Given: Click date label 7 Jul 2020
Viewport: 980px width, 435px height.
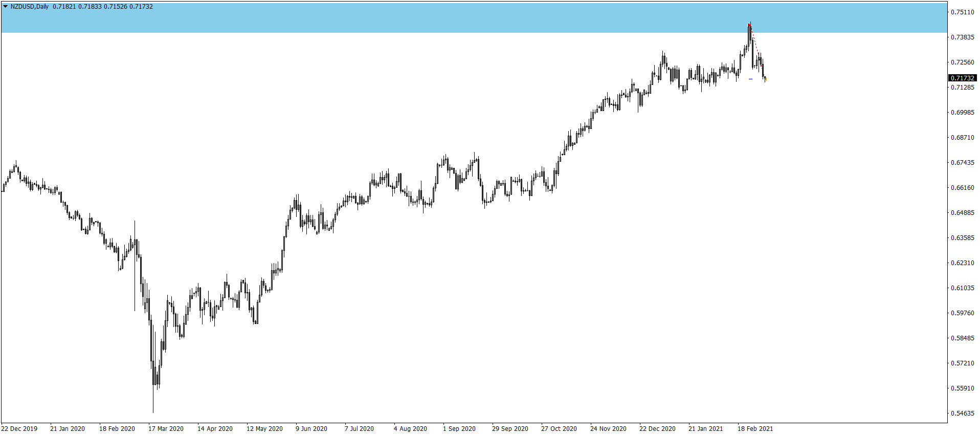Looking at the screenshot, I should 359,428.
